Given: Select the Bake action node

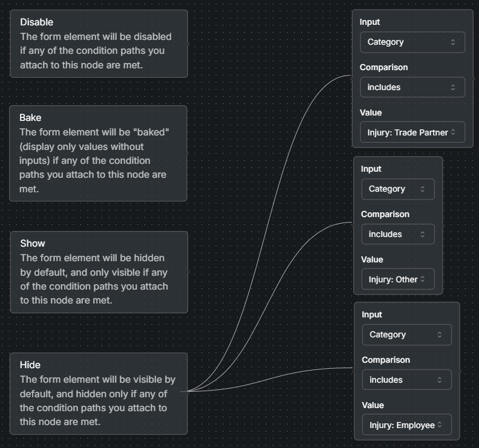Looking at the screenshot, I should (98, 153).
